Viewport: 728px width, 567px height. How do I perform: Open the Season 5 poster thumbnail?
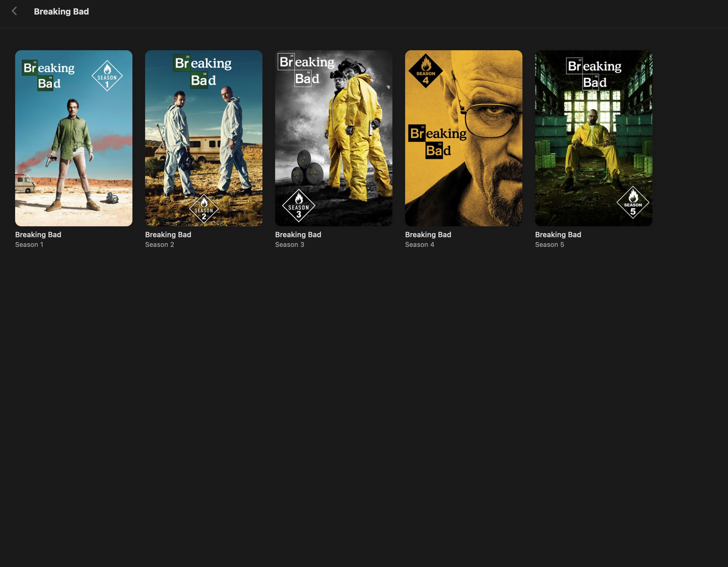[593, 138]
